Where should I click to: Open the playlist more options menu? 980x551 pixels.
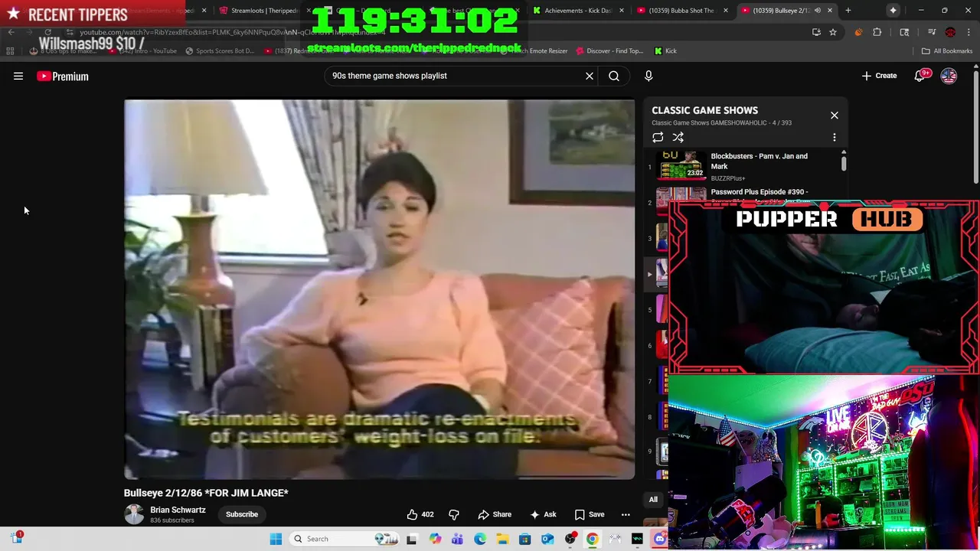835,138
